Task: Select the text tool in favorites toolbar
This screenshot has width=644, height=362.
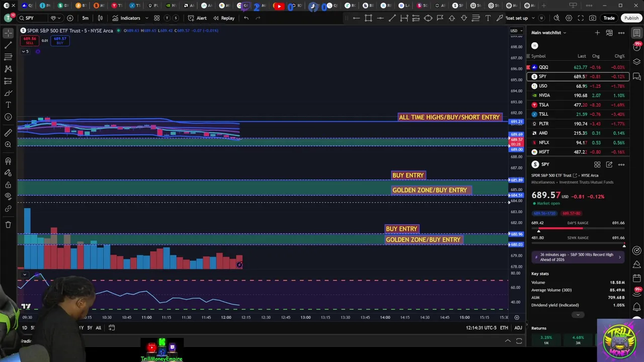Action: tap(488, 18)
